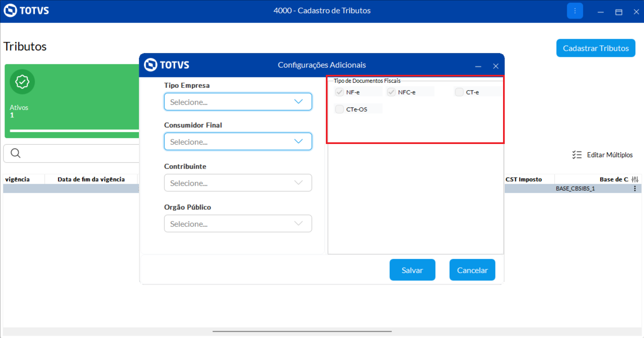
Task: Click the Salvar button
Action: click(x=412, y=270)
